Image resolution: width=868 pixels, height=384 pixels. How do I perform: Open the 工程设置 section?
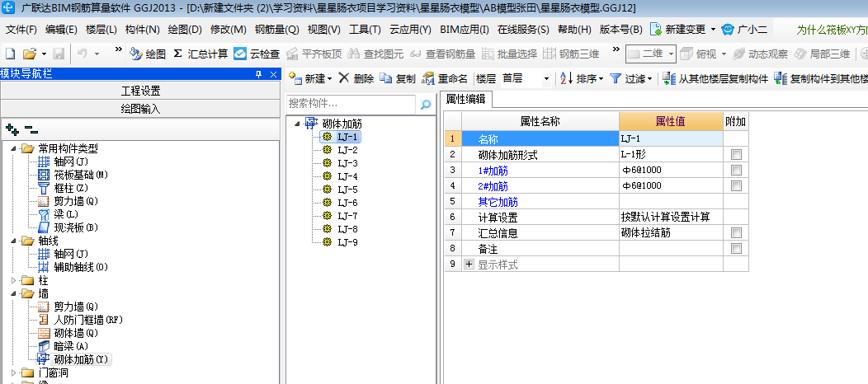140,91
